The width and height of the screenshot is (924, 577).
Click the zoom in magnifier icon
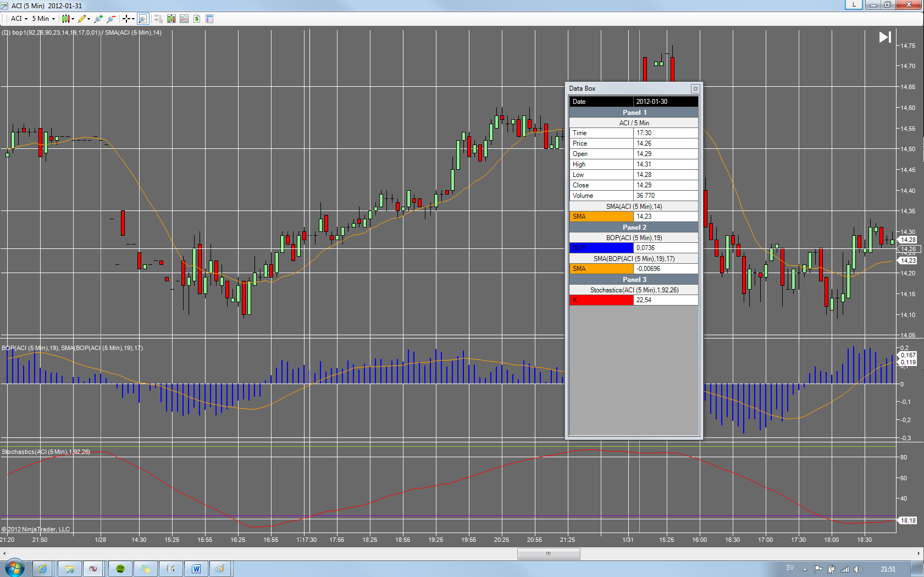tap(99, 19)
